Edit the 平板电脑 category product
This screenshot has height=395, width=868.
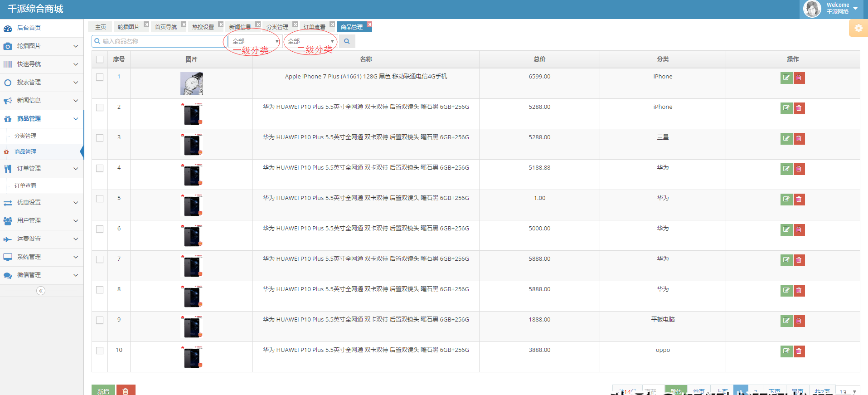[786, 321]
